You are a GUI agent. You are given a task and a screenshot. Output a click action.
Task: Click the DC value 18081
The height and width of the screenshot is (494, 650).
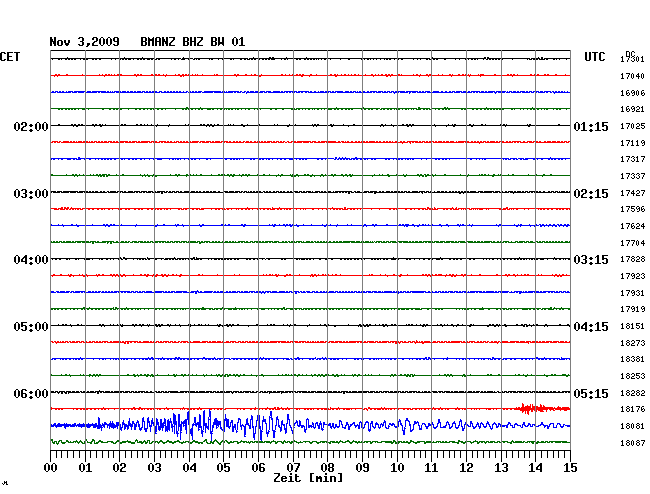pos(633,426)
